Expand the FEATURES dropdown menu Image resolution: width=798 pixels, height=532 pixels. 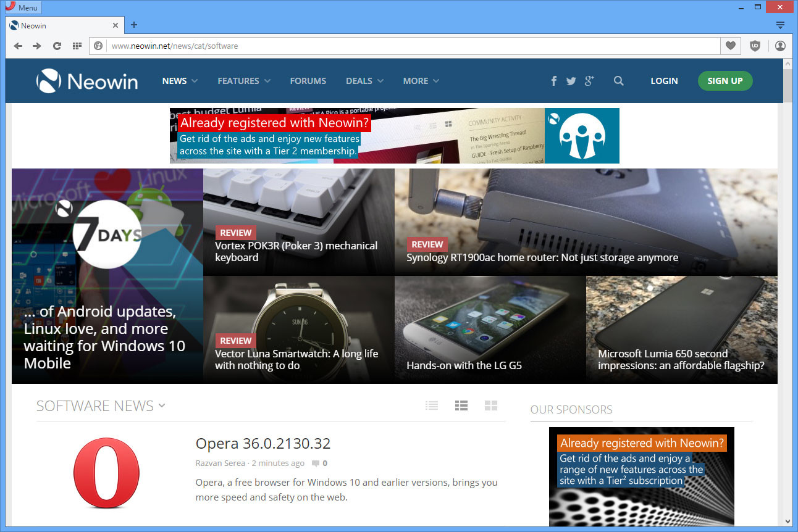244,81
